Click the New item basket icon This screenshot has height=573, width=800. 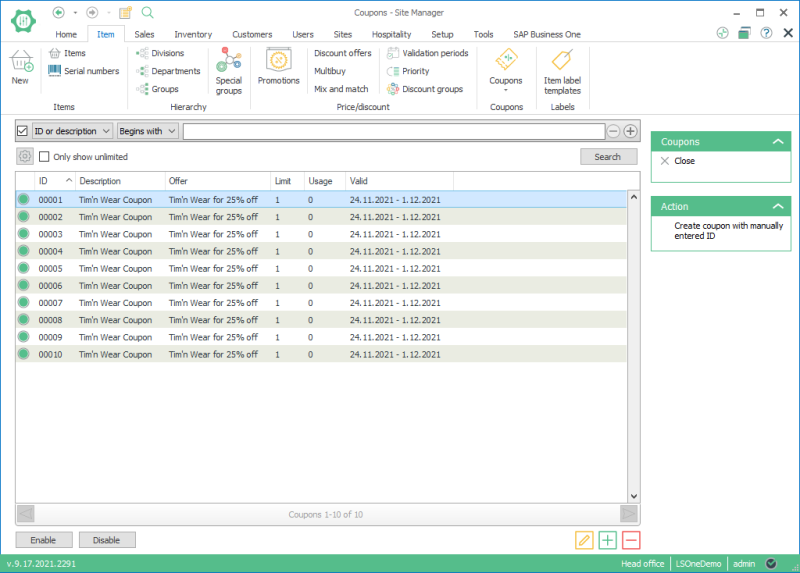[x=21, y=61]
